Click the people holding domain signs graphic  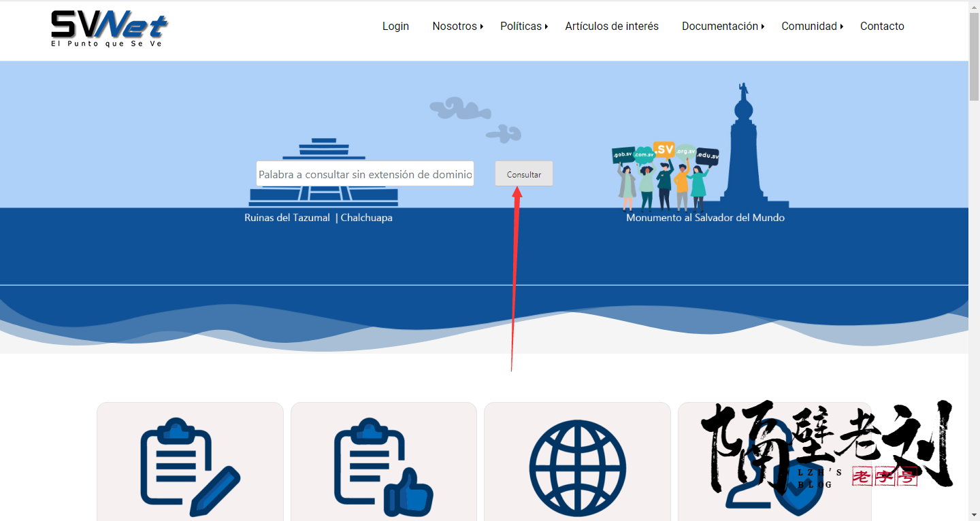[665, 177]
